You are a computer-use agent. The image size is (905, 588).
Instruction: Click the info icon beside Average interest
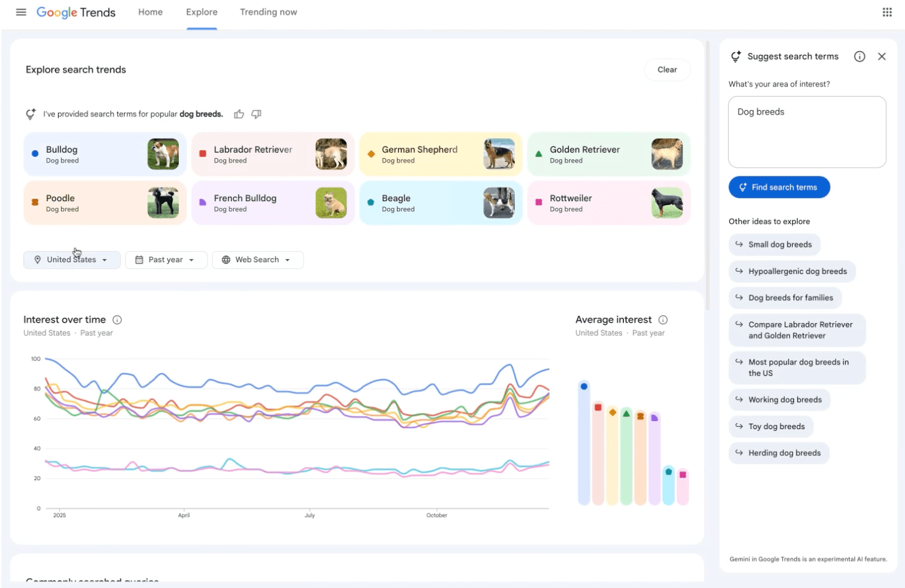click(x=663, y=320)
